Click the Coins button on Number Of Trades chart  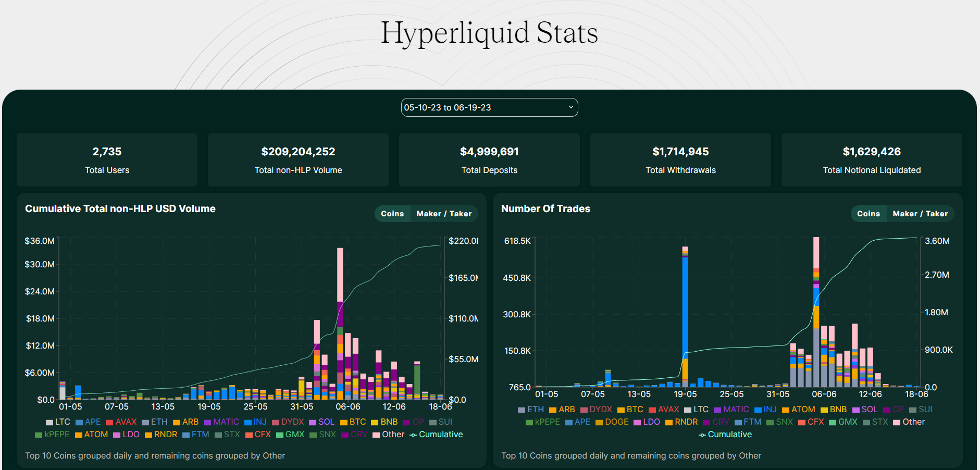868,214
